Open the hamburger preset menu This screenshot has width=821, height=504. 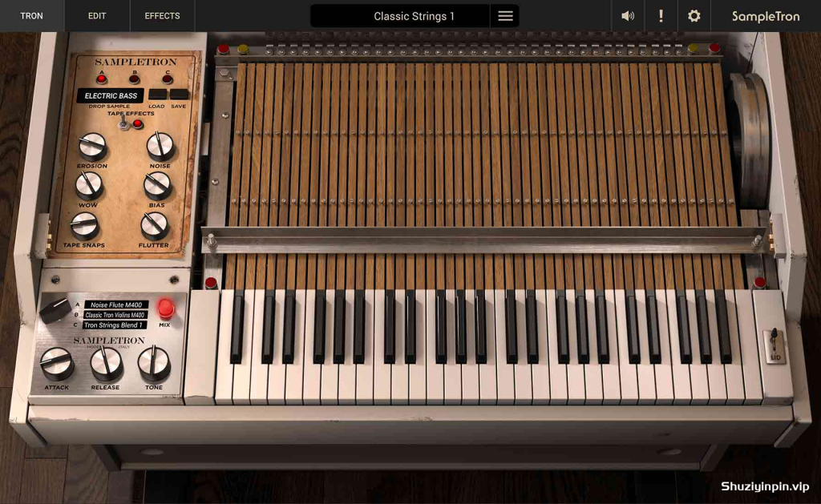(x=505, y=16)
